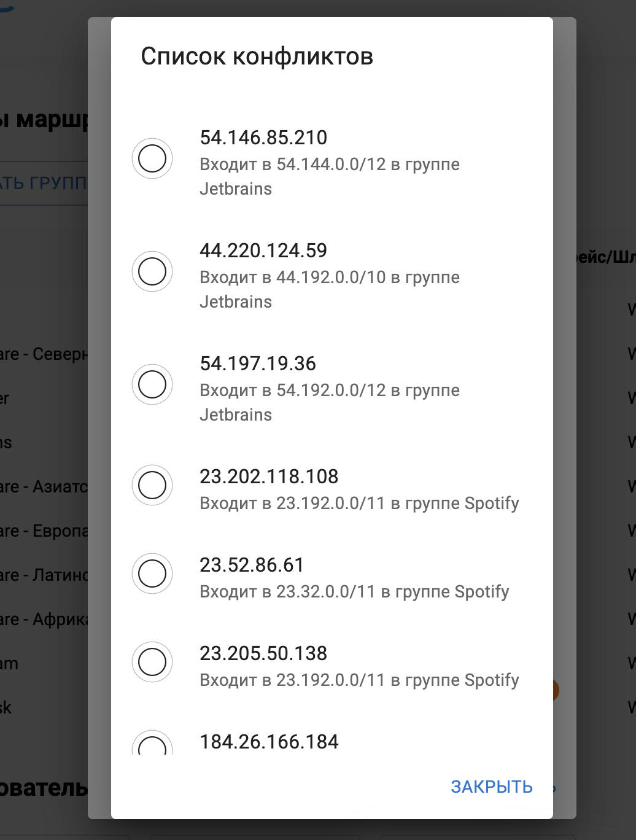Image resolution: width=636 pixels, height=840 pixels.
Task: Click the 23.32.0.0/11 Spotify description
Action: pyautogui.click(x=354, y=591)
